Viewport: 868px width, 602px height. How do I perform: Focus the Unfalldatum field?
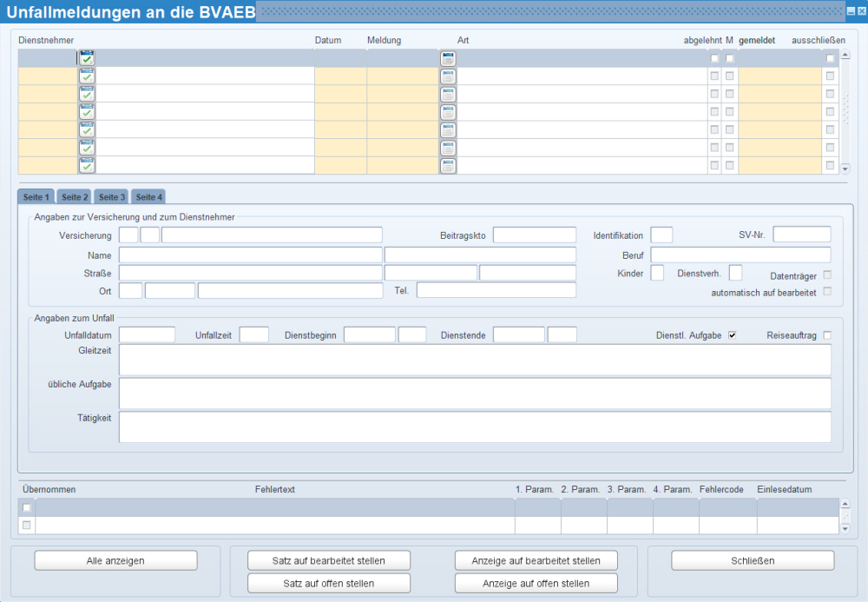[148, 334]
